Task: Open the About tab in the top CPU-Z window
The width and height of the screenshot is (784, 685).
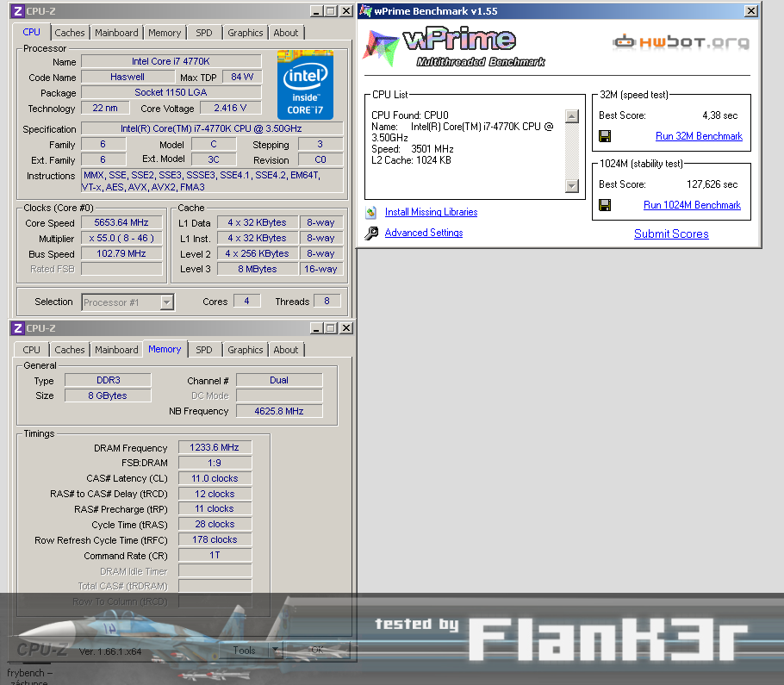Action: point(285,33)
